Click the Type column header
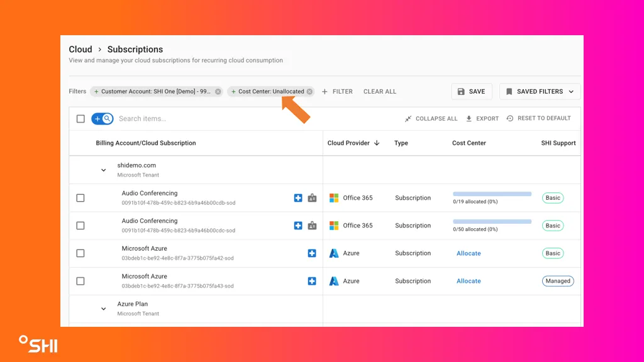This screenshot has width=644, height=362. coord(401,143)
